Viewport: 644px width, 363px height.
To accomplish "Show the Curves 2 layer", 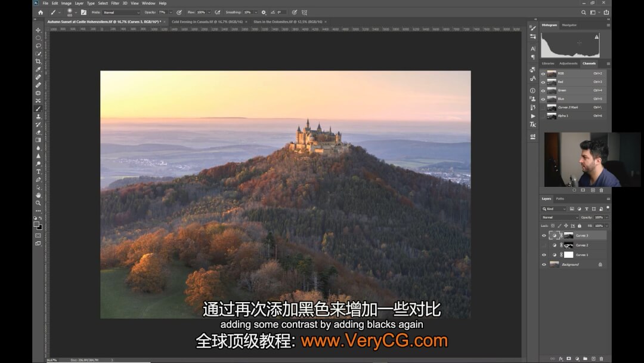I will 544,245.
